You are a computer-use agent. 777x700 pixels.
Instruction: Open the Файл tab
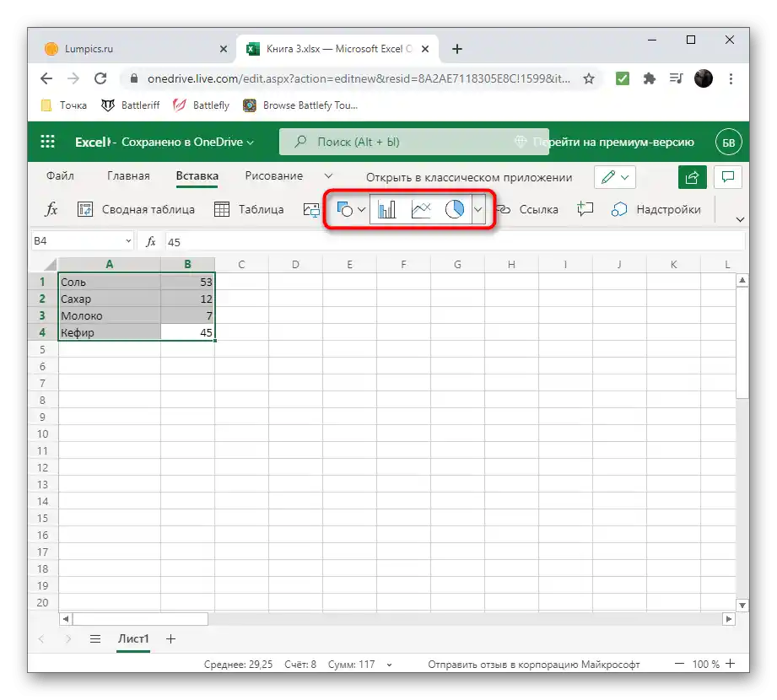point(60,176)
